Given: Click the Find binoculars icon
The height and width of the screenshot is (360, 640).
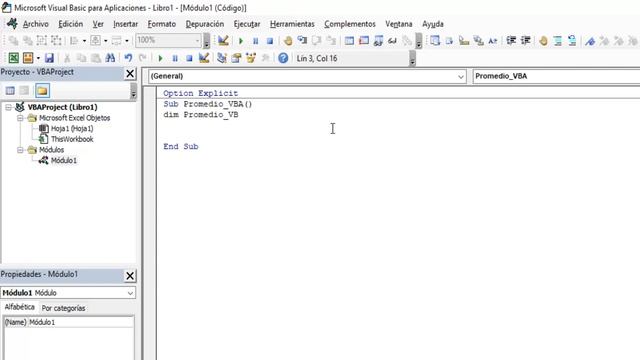Looking at the screenshot, I should pyautogui.click(x=110, y=58).
